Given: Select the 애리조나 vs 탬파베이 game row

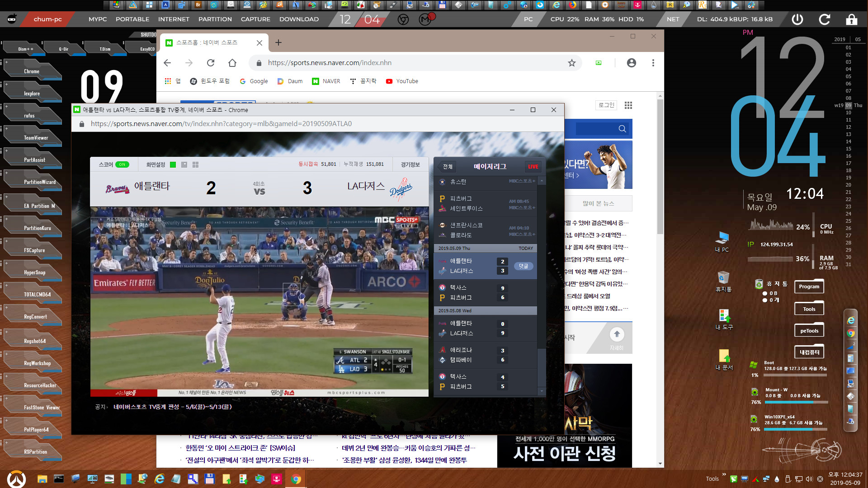Looking at the screenshot, I should click(485, 355).
